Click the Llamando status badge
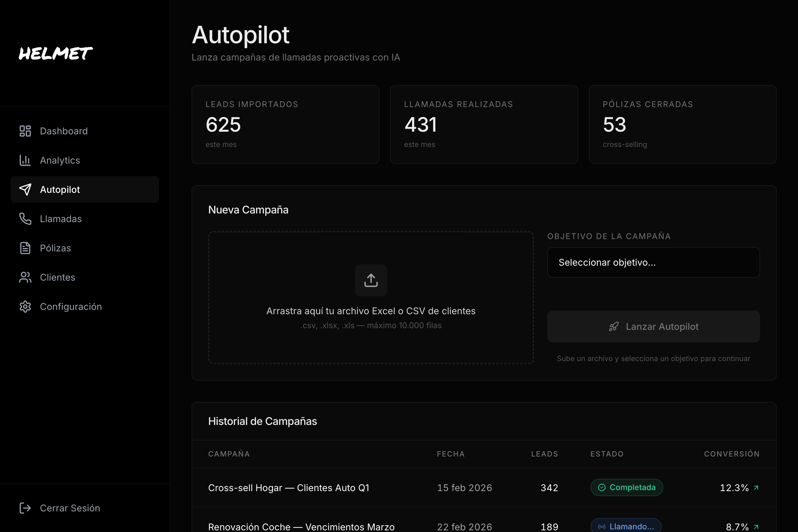The width and height of the screenshot is (798, 532). 626,526
